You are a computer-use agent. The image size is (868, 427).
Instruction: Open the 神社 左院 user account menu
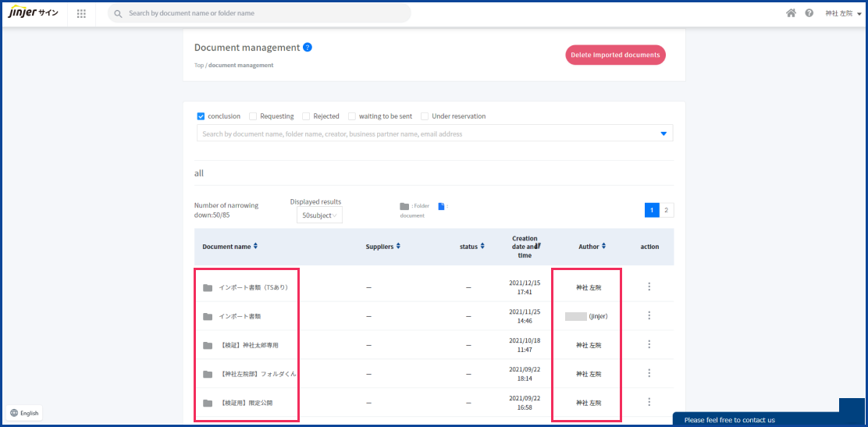843,13
